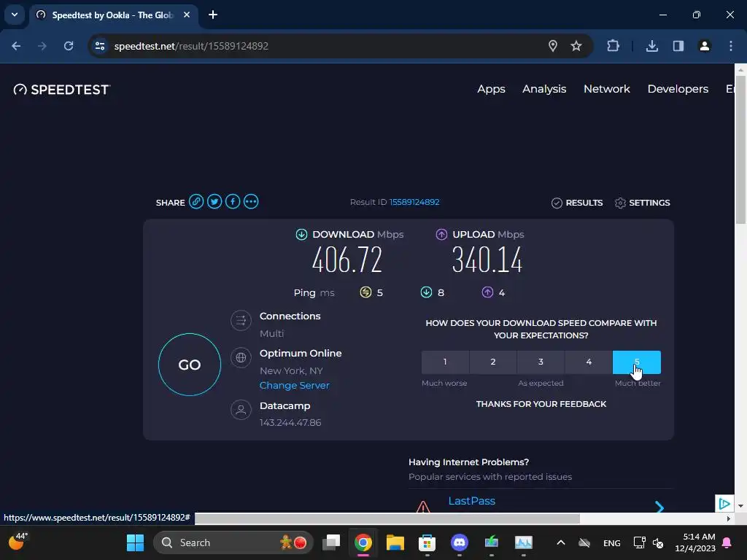Open Task View on taskbar
Image resolution: width=747 pixels, height=560 pixels.
331,542
